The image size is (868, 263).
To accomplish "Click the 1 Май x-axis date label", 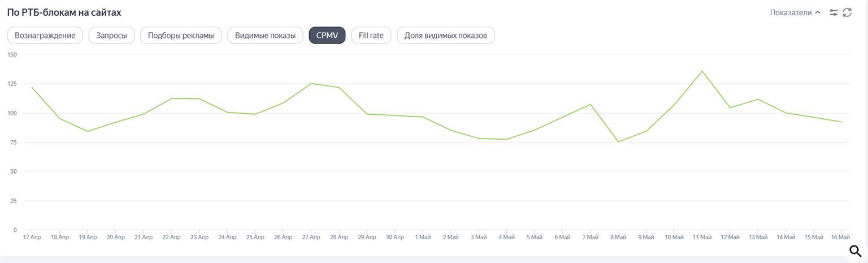I will coord(422,237).
